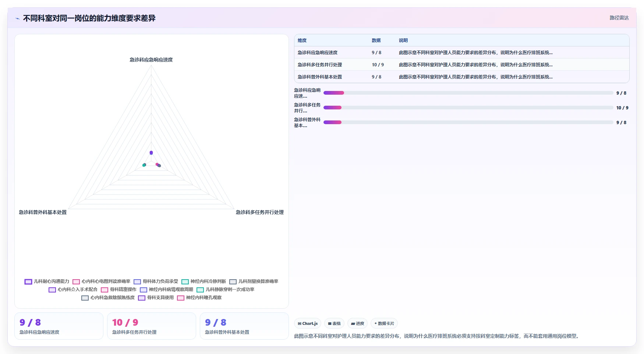644x354 pixels.
Task: Click the 急诊科多任务并行处理 progress bar
Action: (468, 108)
